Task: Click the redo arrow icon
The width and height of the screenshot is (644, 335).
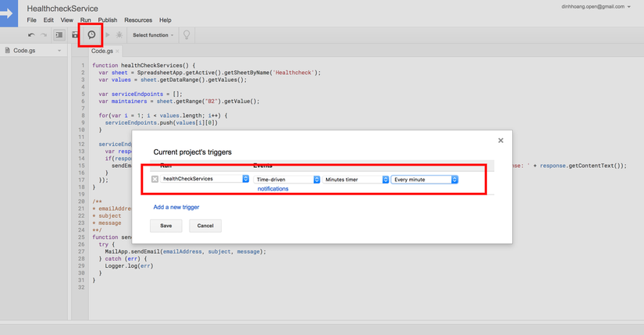Action: (x=44, y=35)
